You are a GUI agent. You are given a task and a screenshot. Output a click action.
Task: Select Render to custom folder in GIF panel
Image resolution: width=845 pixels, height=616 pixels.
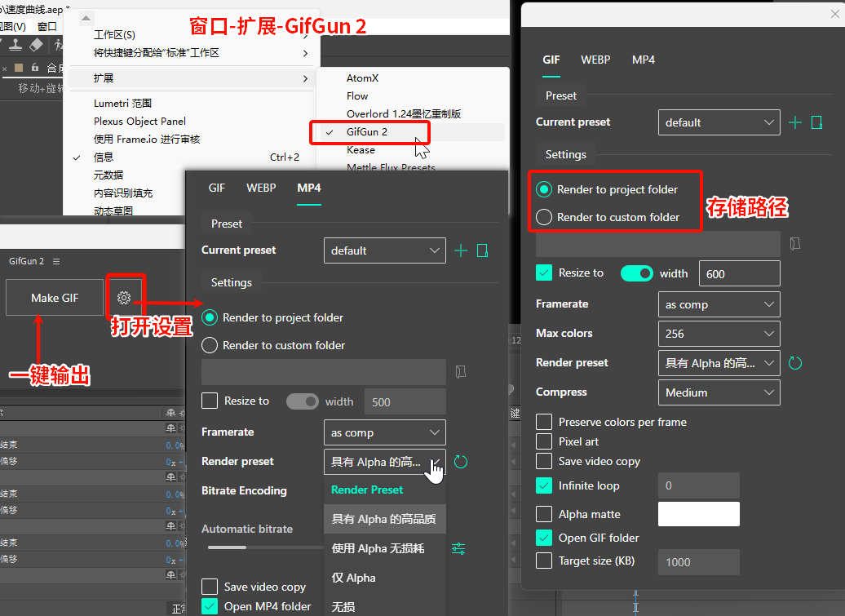(x=544, y=217)
